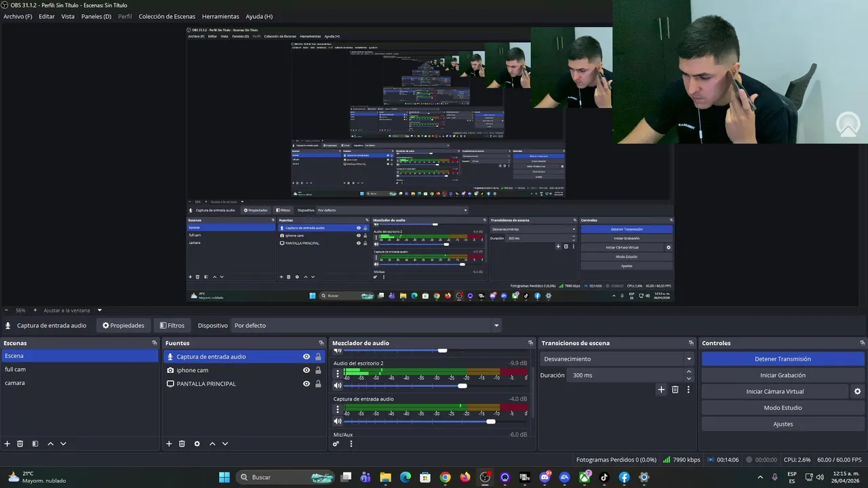
Task: Open Ajustes from the Controles panel
Action: (783, 424)
